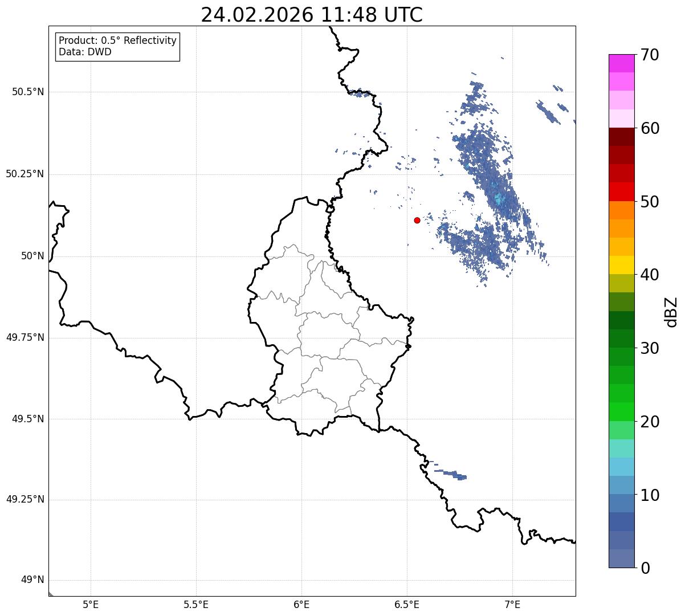Click the dark maroon colorbar segment below 60

621,137
